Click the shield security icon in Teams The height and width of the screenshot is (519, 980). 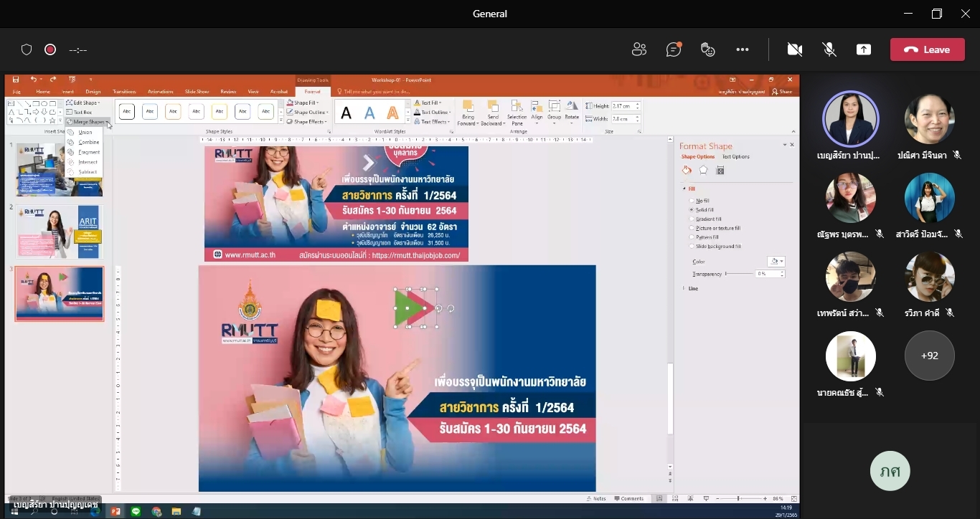pyautogui.click(x=27, y=49)
